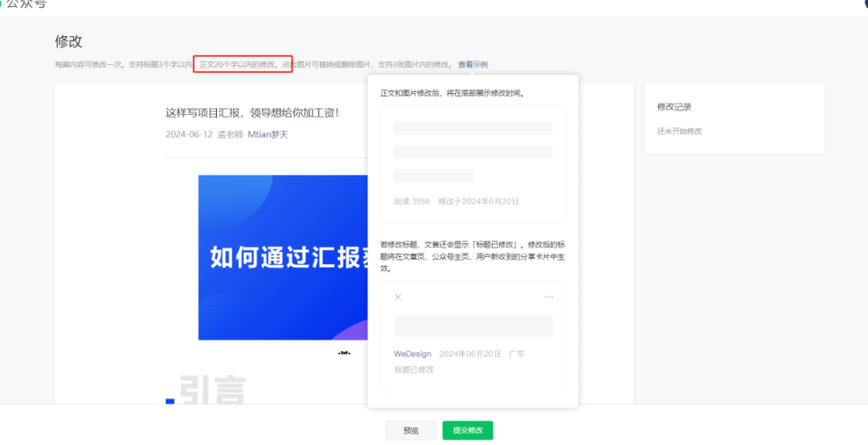
Task: Click the author name 孟老师
Action: [231, 135]
